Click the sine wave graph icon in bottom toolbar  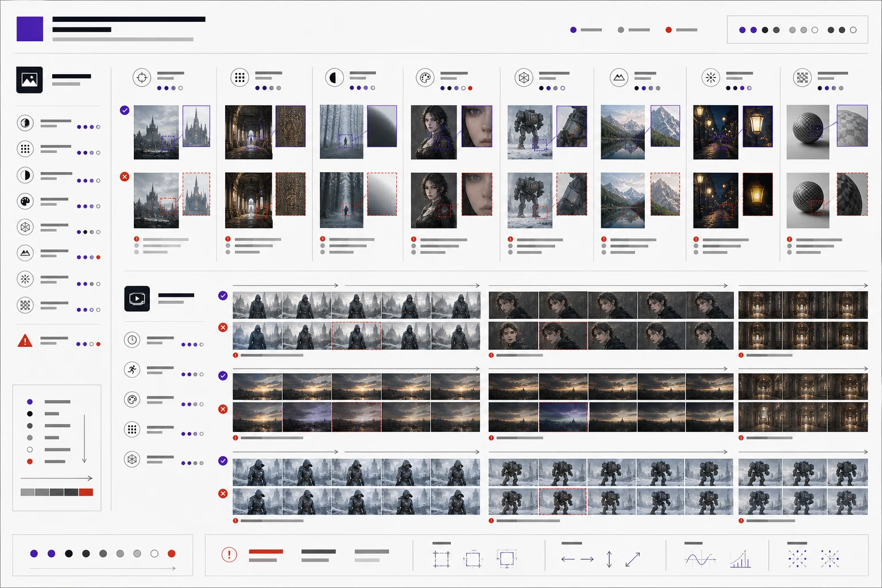tap(700, 559)
